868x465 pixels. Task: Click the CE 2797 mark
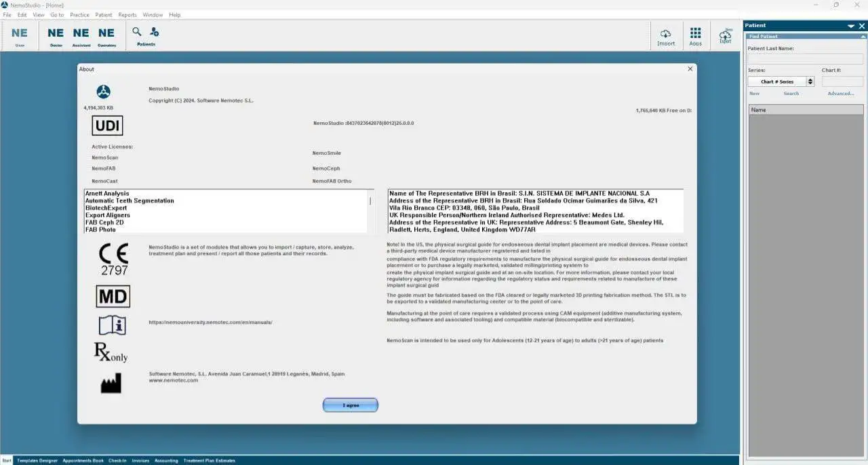point(114,260)
